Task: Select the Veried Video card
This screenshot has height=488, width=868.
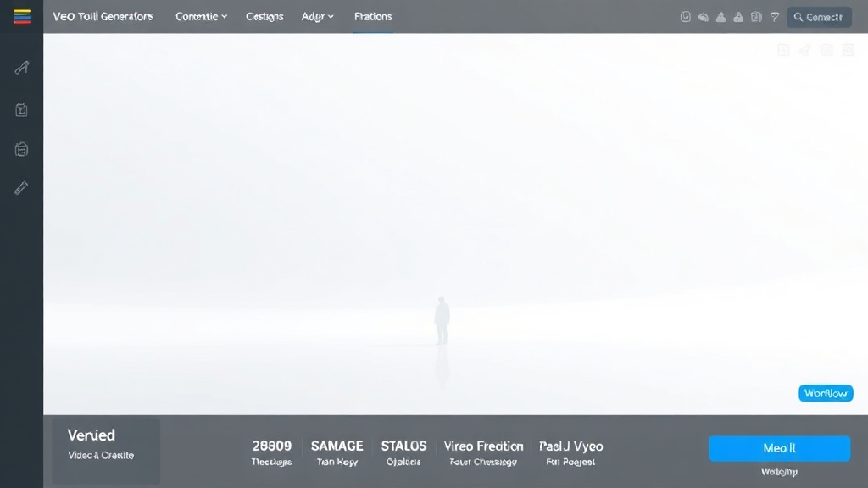Action: point(106,451)
